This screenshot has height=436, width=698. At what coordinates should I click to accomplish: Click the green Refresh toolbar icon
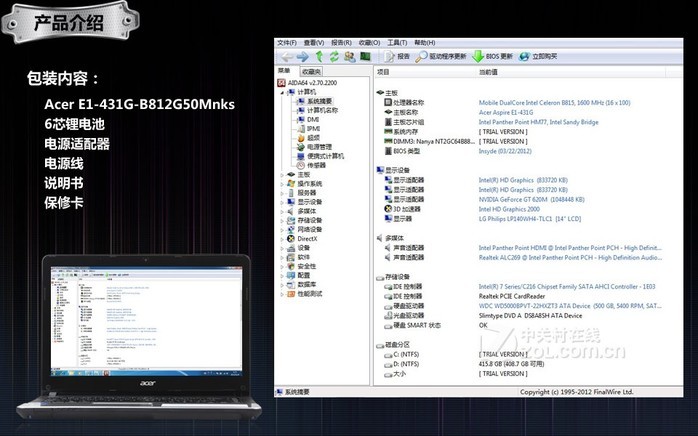coord(334,57)
